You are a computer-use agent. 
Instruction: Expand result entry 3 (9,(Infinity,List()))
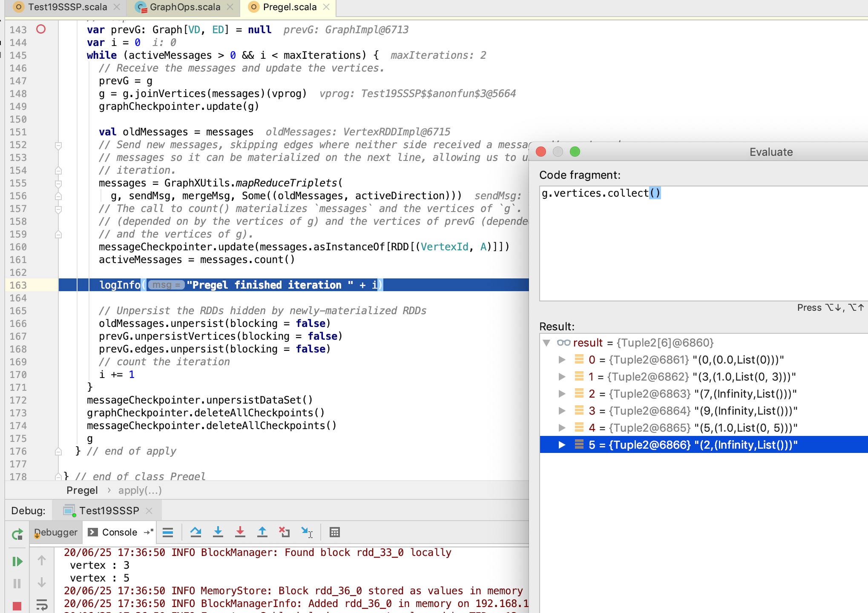[x=562, y=411]
